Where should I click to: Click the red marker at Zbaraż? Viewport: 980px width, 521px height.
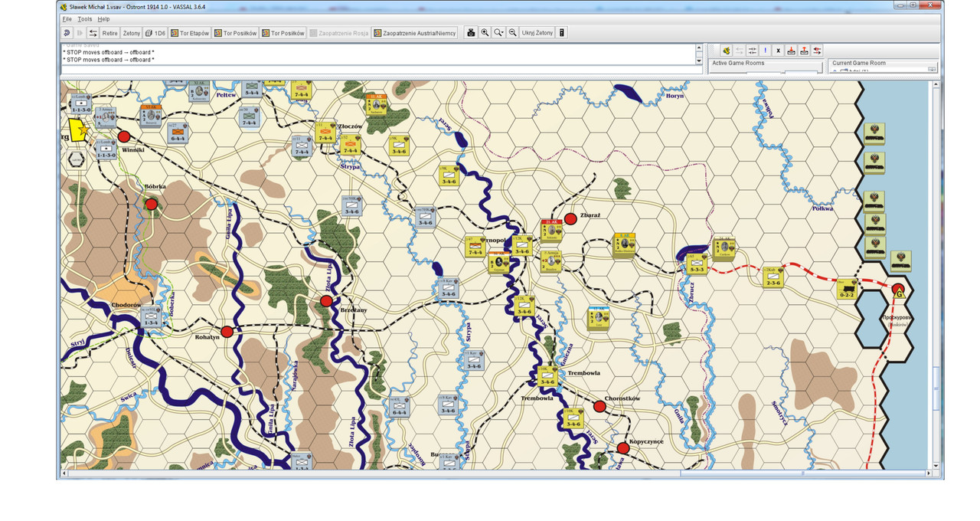coord(570,218)
